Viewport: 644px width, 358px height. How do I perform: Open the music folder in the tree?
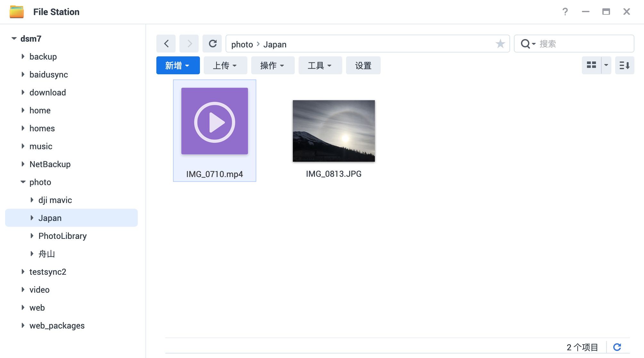click(41, 146)
